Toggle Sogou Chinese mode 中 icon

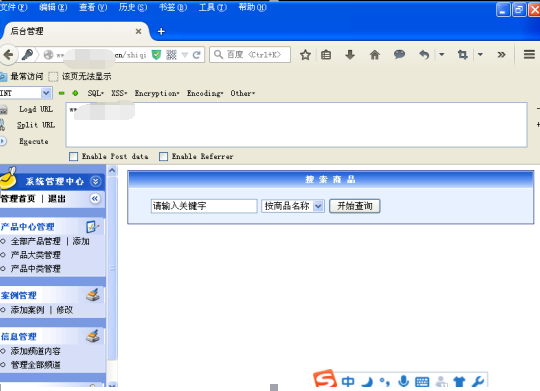click(x=348, y=381)
